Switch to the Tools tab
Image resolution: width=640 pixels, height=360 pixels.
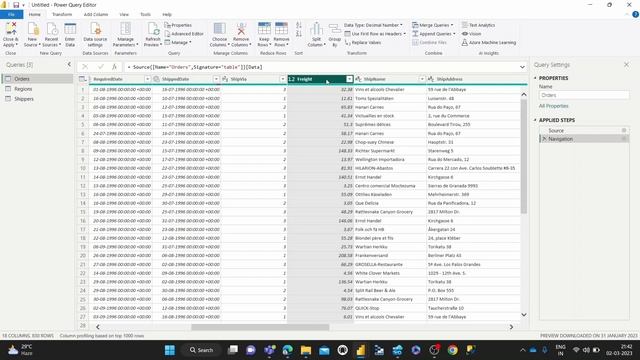point(145,14)
